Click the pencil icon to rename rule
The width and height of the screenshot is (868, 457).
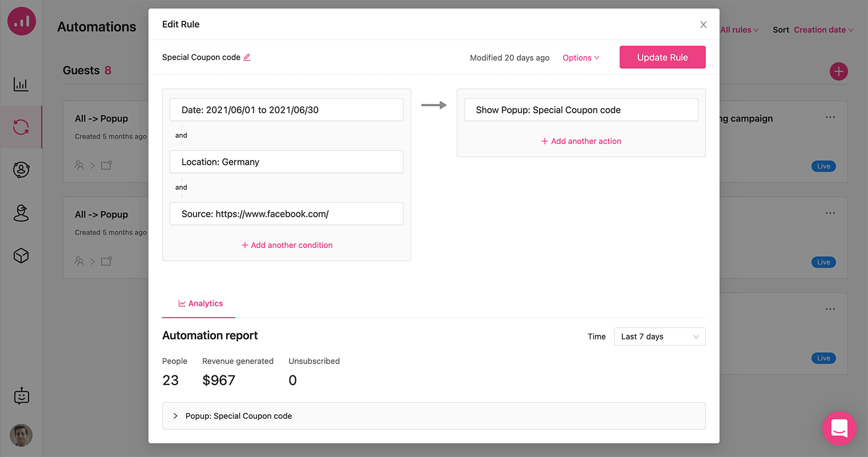pyautogui.click(x=247, y=57)
